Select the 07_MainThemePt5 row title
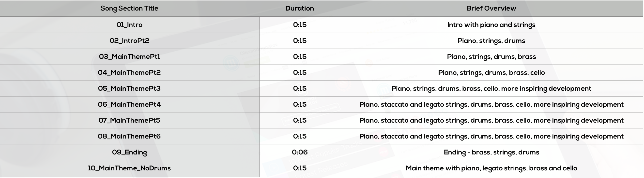The width and height of the screenshot is (644, 178). click(129, 120)
